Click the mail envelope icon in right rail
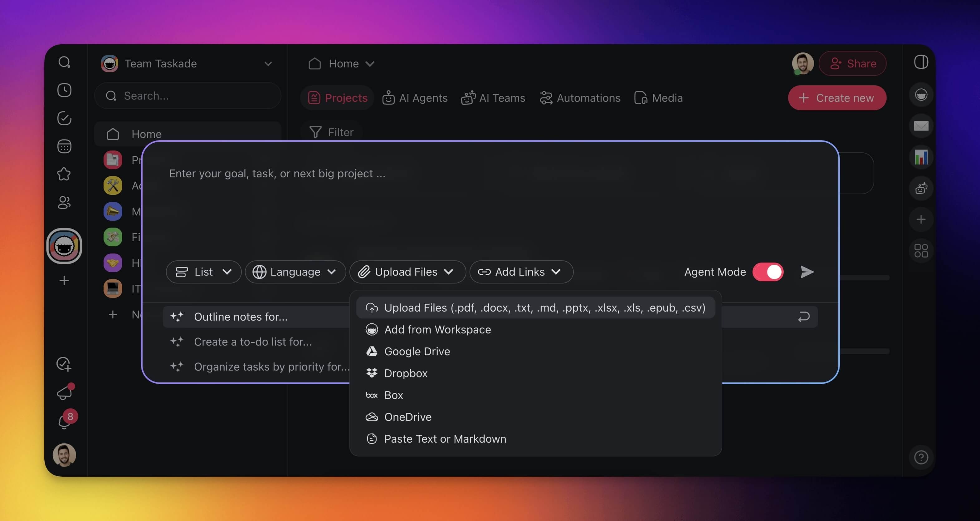Image resolution: width=980 pixels, height=521 pixels. [921, 126]
